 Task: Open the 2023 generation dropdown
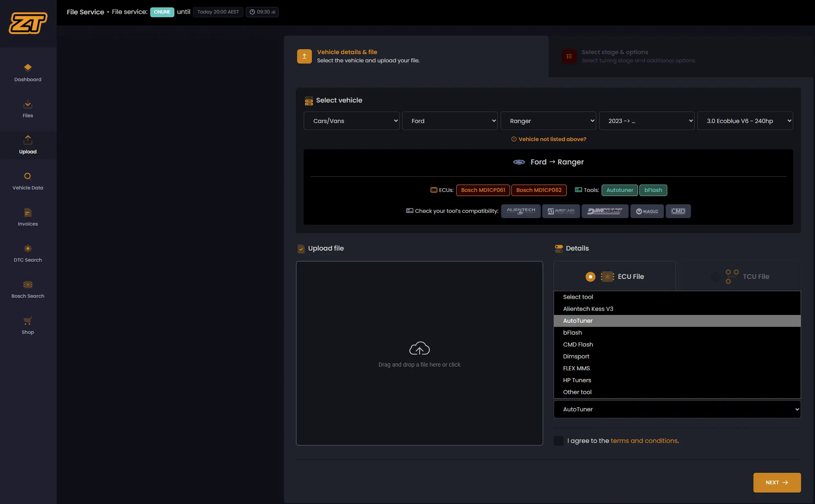tap(647, 121)
